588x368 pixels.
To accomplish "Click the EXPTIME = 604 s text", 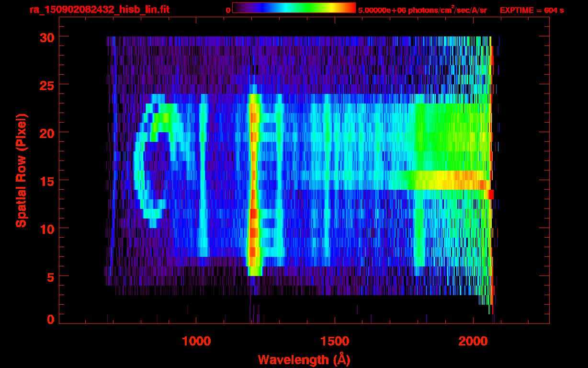I will point(531,10).
